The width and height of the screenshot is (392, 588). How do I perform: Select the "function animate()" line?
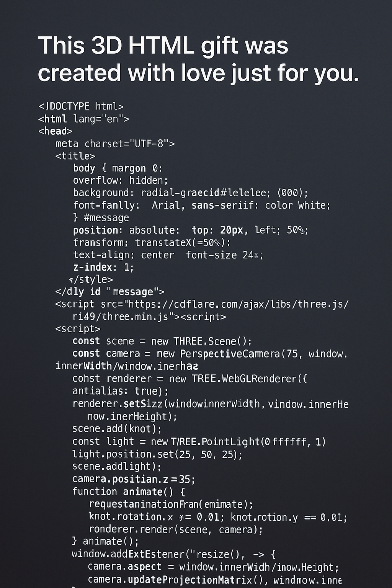point(129,492)
